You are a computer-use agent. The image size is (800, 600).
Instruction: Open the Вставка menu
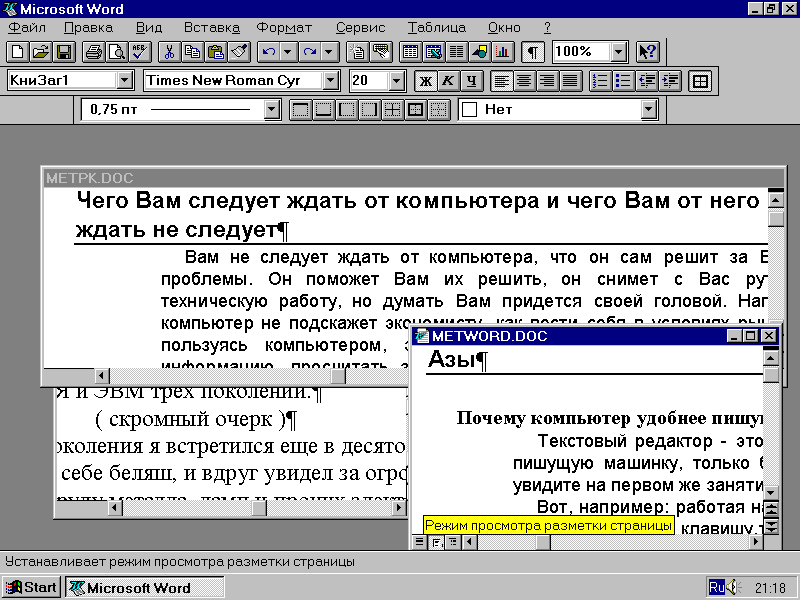point(212,28)
